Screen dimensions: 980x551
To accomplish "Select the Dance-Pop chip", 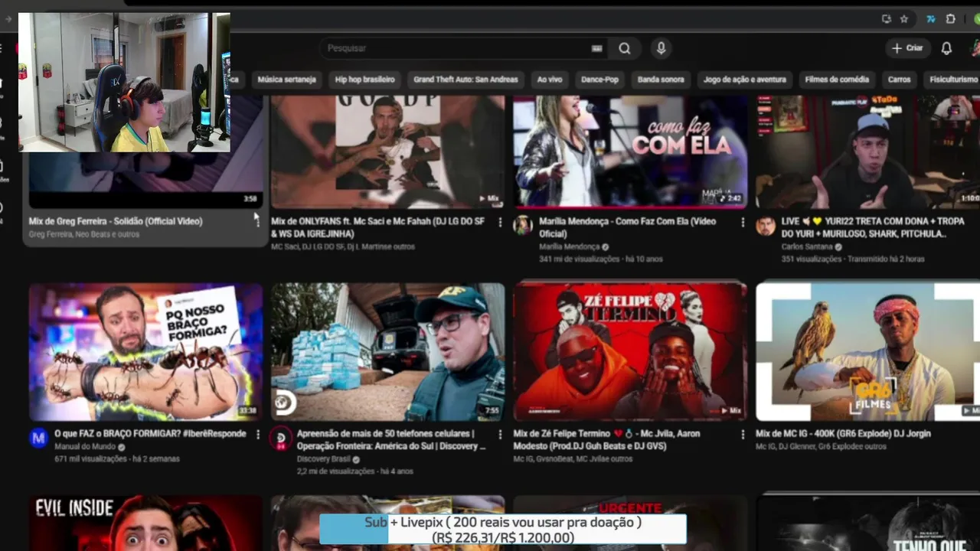I will pyautogui.click(x=600, y=80).
